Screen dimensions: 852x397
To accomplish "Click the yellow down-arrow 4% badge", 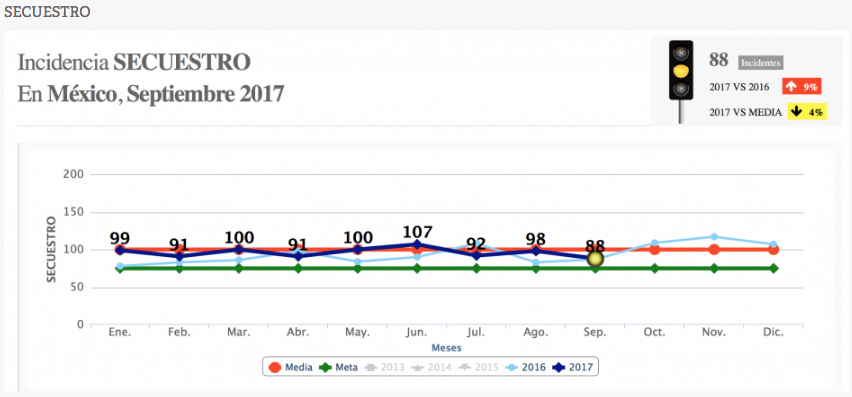I will tap(807, 112).
